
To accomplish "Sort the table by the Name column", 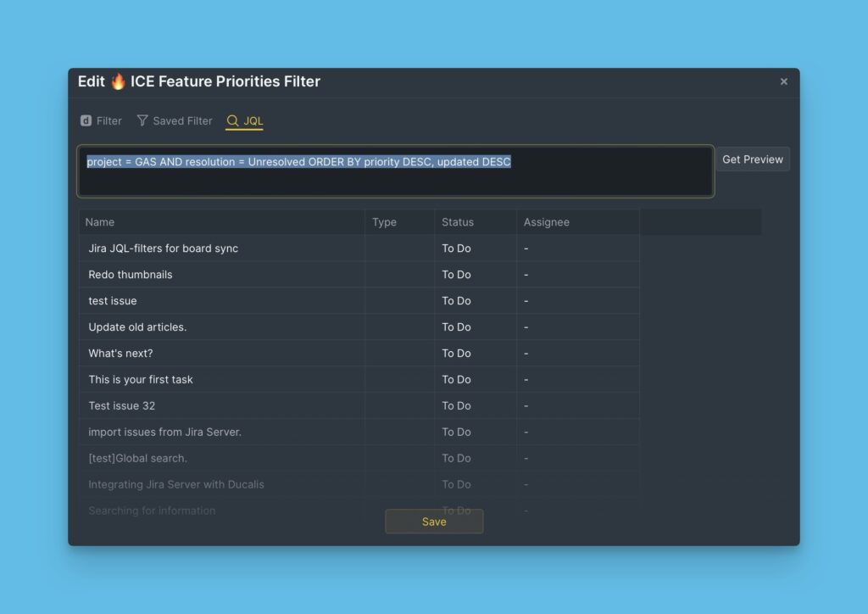I will pyautogui.click(x=99, y=221).
